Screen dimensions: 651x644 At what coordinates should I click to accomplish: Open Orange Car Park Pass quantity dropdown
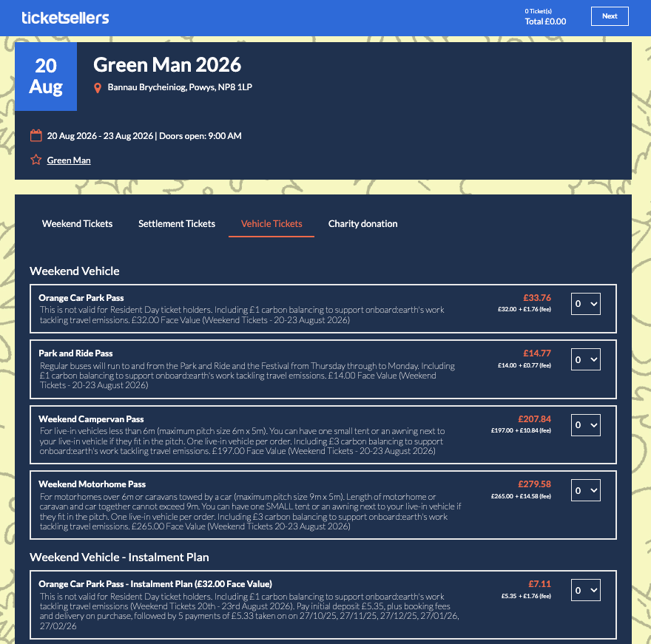click(586, 304)
